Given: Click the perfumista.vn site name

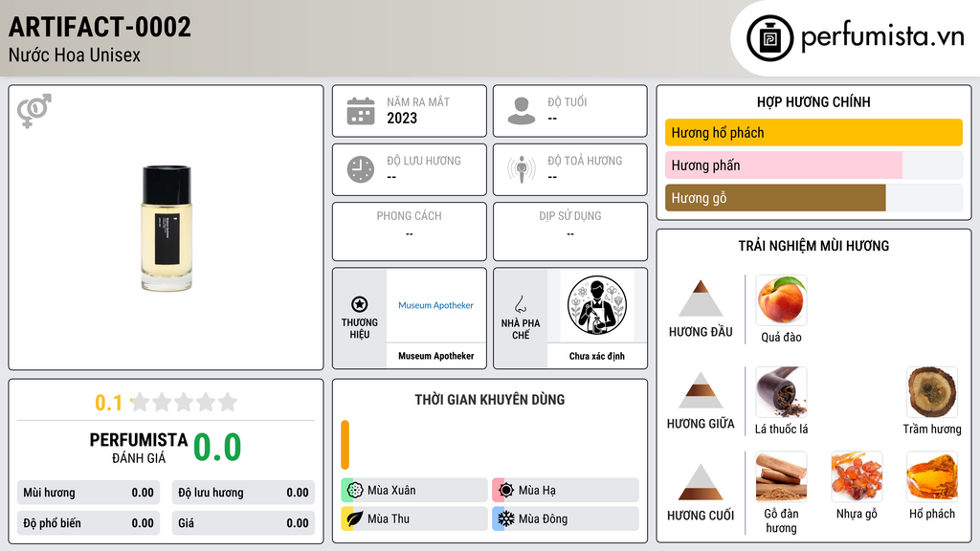Looking at the screenshot, I should [x=882, y=37].
